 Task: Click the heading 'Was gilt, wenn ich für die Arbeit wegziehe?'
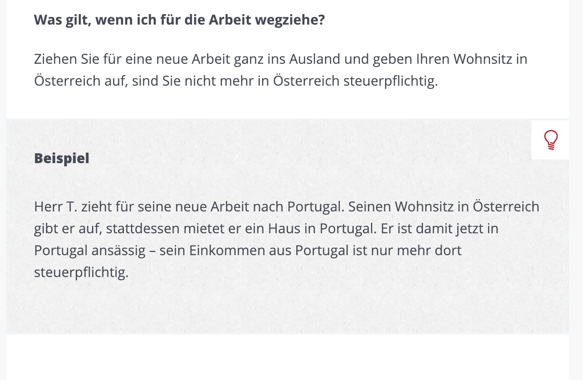coord(180,20)
